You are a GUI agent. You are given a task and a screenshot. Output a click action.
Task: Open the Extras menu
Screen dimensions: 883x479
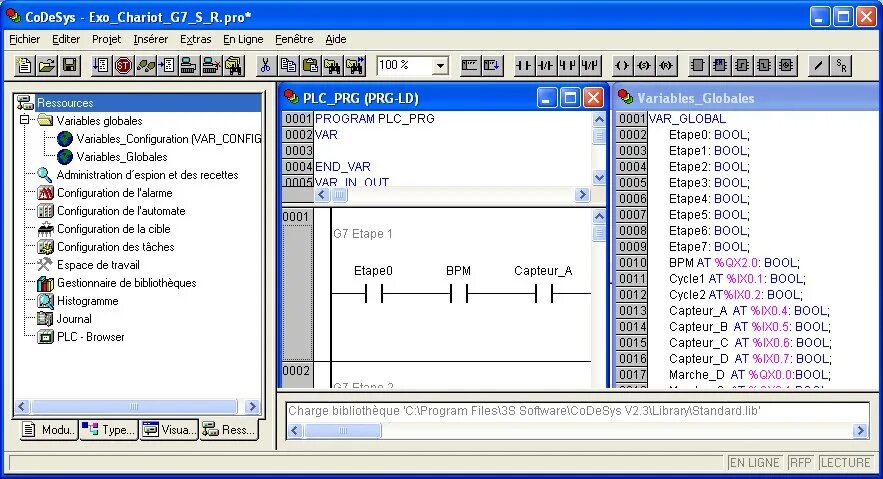[x=195, y=39]
